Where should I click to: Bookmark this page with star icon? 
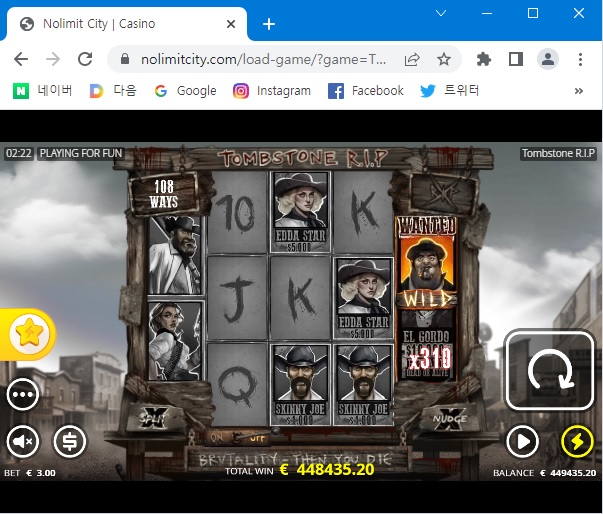tap(444, 59)
